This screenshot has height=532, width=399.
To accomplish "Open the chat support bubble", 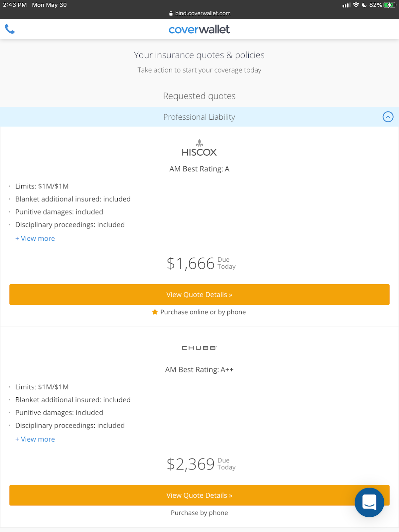I will click(369, 502).
